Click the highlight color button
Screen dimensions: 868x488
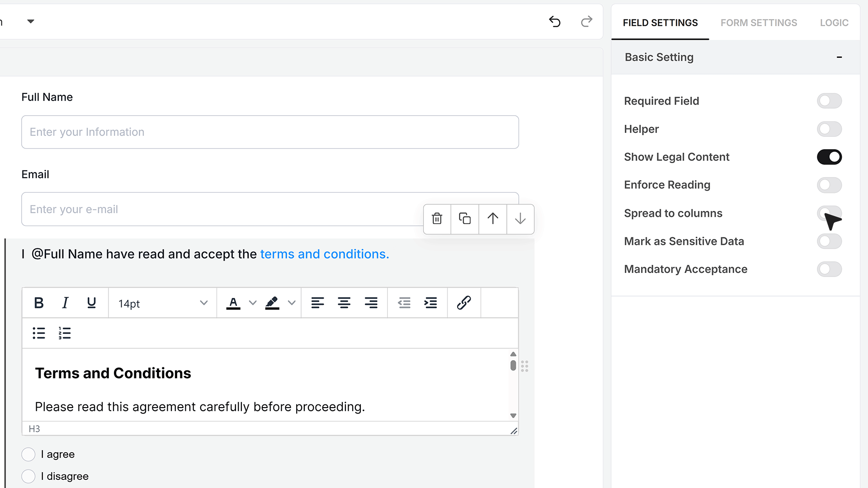[272, 303]
